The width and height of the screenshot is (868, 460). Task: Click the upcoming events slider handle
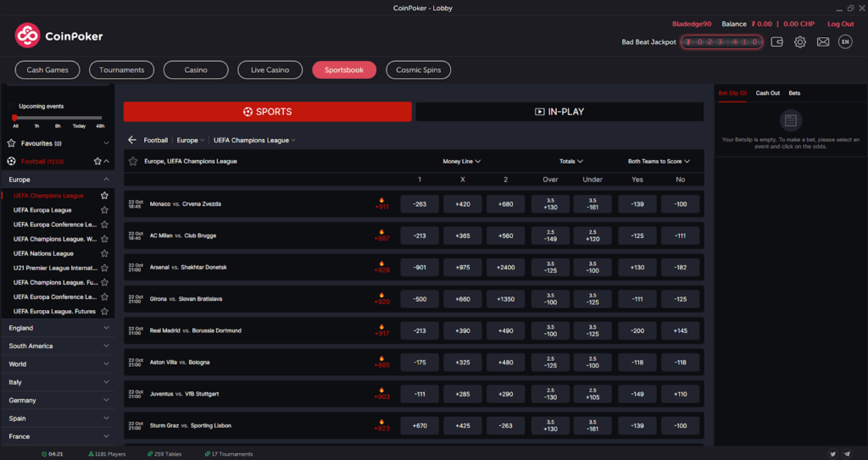point(14,118)
